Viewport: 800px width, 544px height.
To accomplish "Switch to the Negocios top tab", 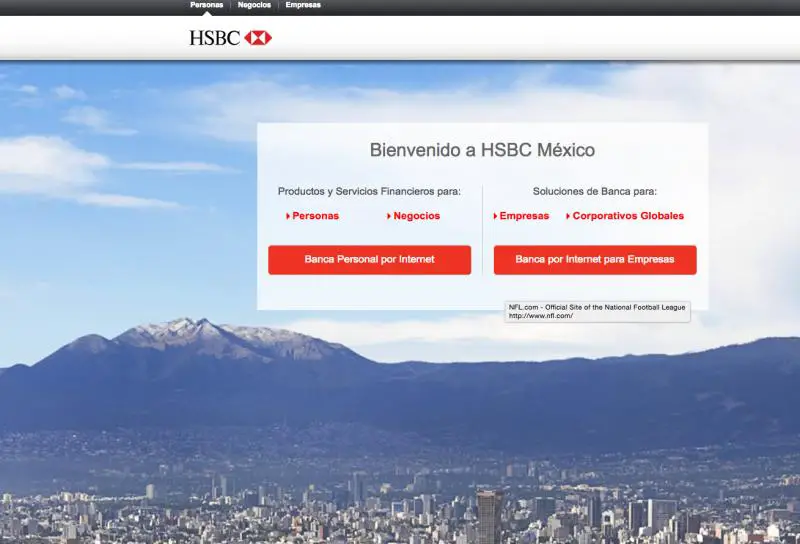I will (254, 5).
